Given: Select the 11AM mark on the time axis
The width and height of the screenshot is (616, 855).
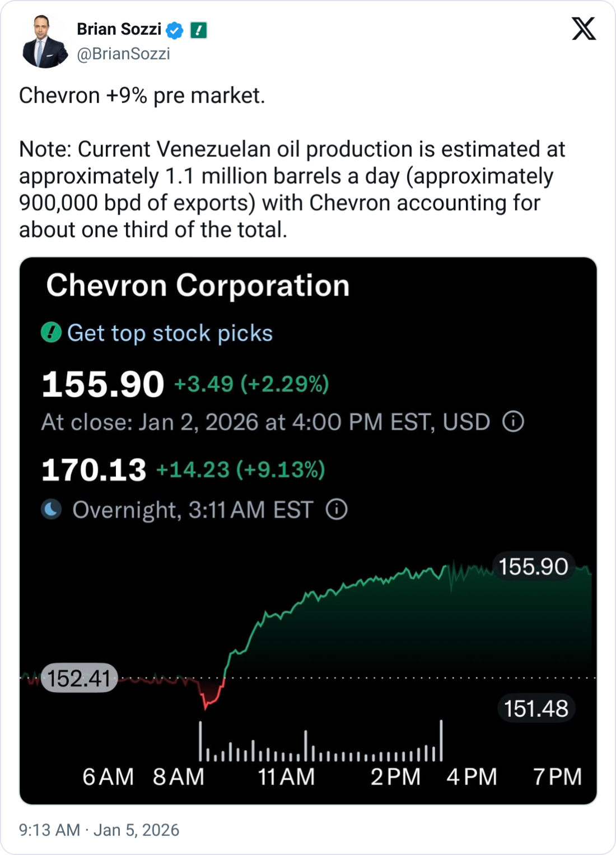Looking at the screenshot, I should coord(286,777).
